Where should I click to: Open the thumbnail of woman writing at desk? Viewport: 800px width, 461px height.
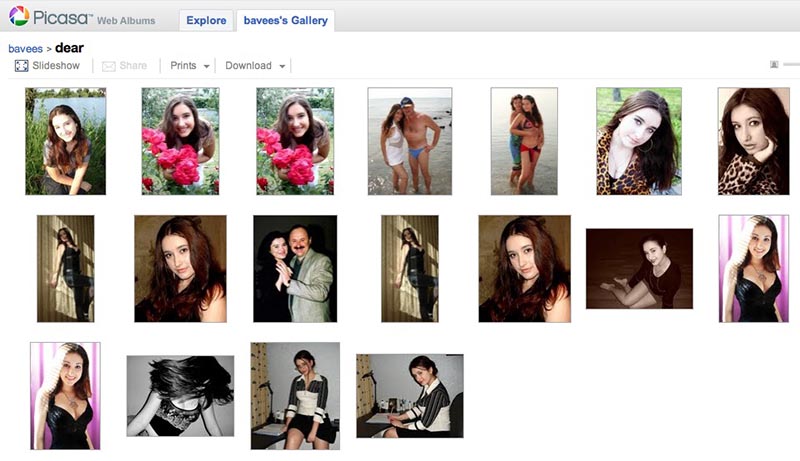point(410,396)
